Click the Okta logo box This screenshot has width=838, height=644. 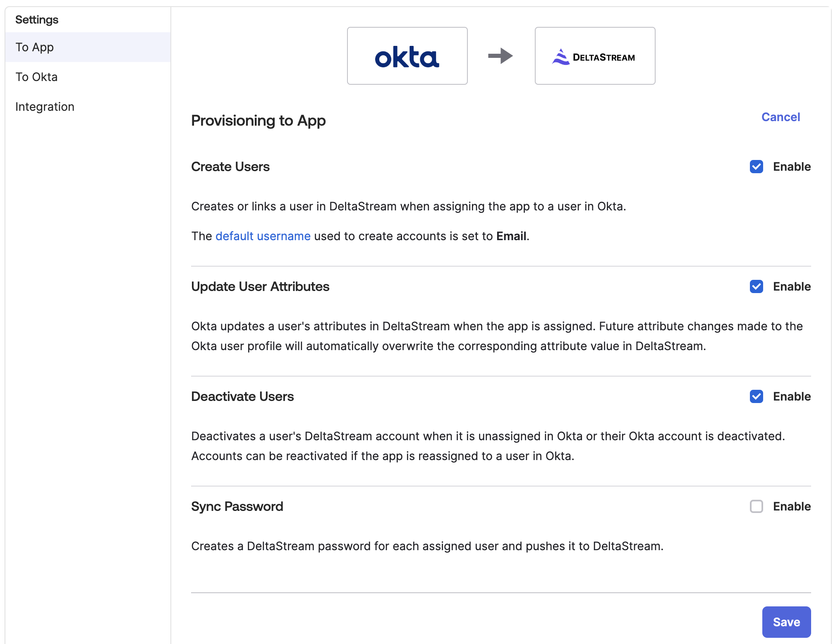click(407, 56)
